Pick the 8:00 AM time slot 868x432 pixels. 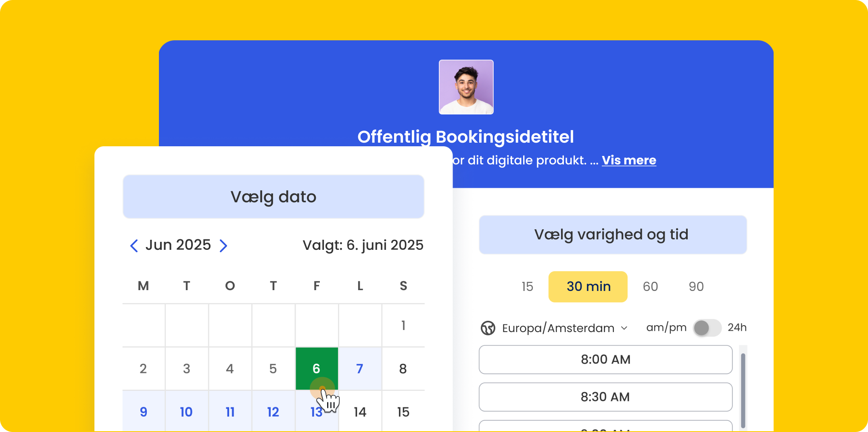click(605, 359)
